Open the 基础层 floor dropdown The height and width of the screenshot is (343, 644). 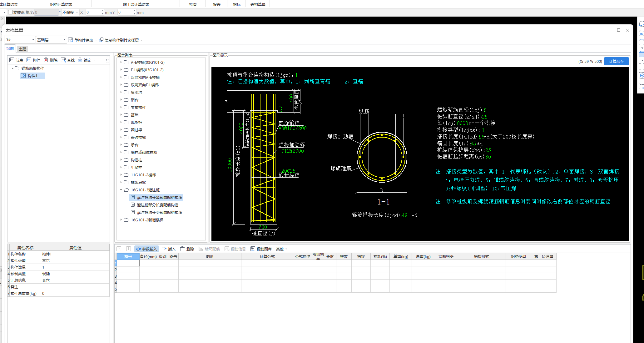coord(51,40)
